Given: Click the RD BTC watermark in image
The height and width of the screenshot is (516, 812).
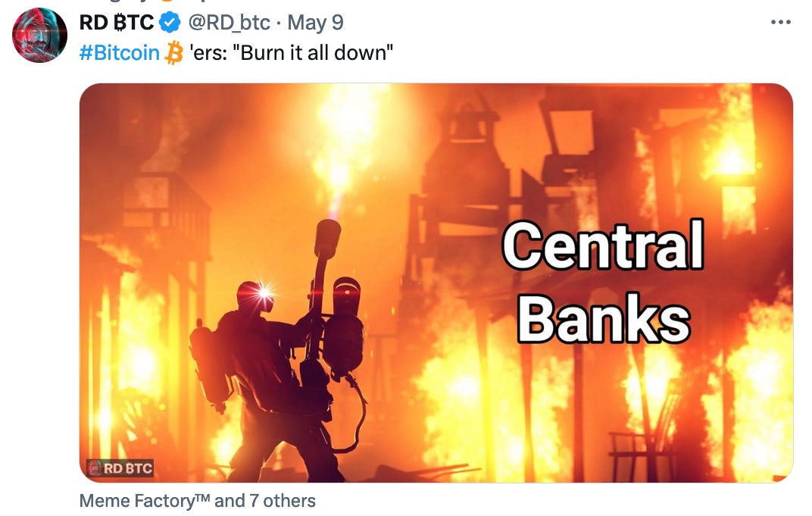Looking at the screenshot, I should pyautogui.click(x=120, y=468).
